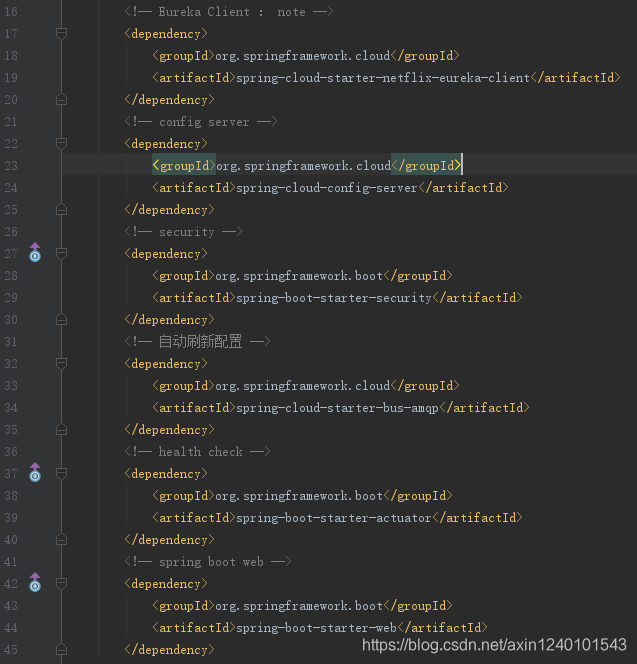The width and height of the screenshot is (637, 664).
Task: Collapse fold marker at line 20 closing tag
Action: pyautogui.click(x=61, y=100)
